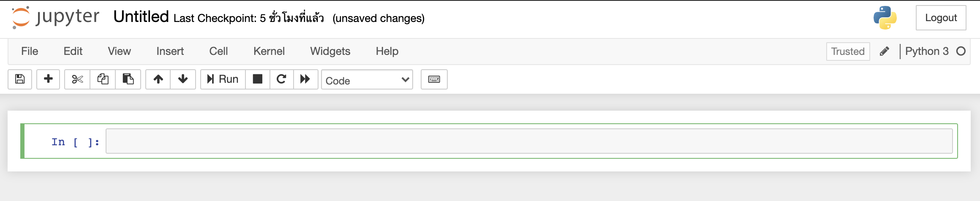Copy selected cells icon
Image resolution: width=980 pixels, height=201 pixels.
click(x=103, y=79)
